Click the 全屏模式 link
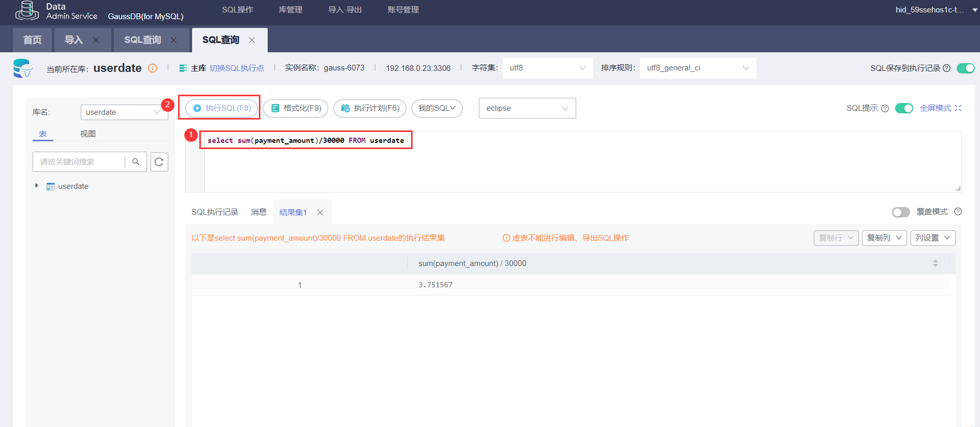The image size is (980, 427). [x=935, y=108]
